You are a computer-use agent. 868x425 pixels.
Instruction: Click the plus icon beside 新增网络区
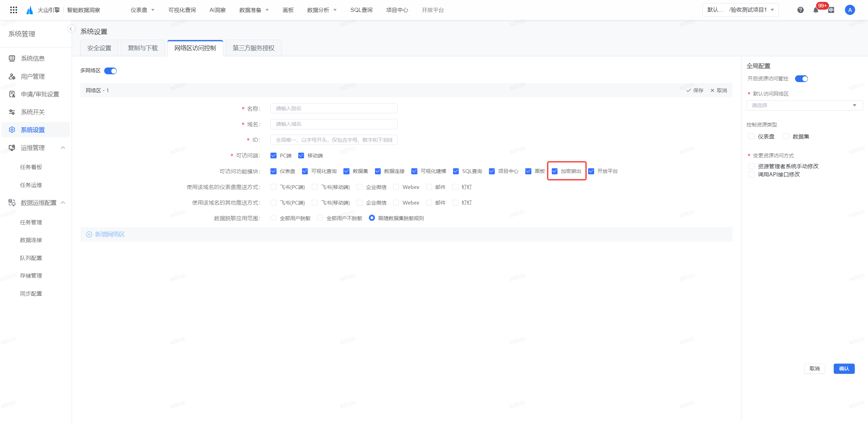point(89,234)
